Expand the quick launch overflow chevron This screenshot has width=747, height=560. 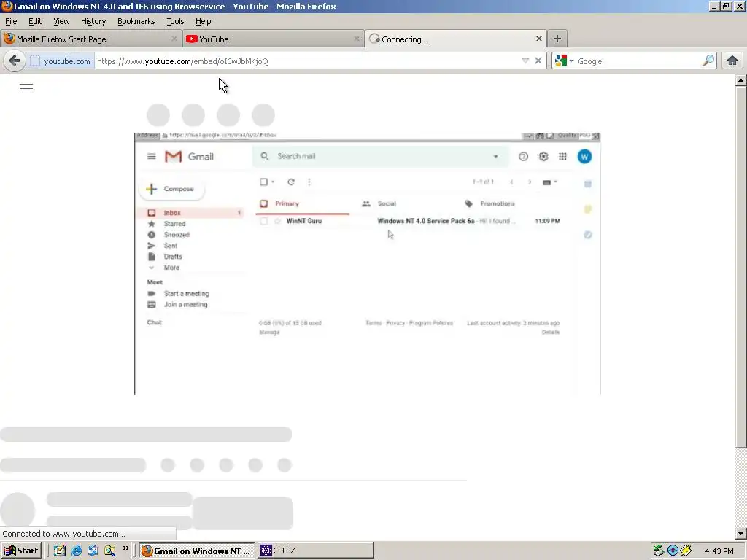[x=125, y=548]
